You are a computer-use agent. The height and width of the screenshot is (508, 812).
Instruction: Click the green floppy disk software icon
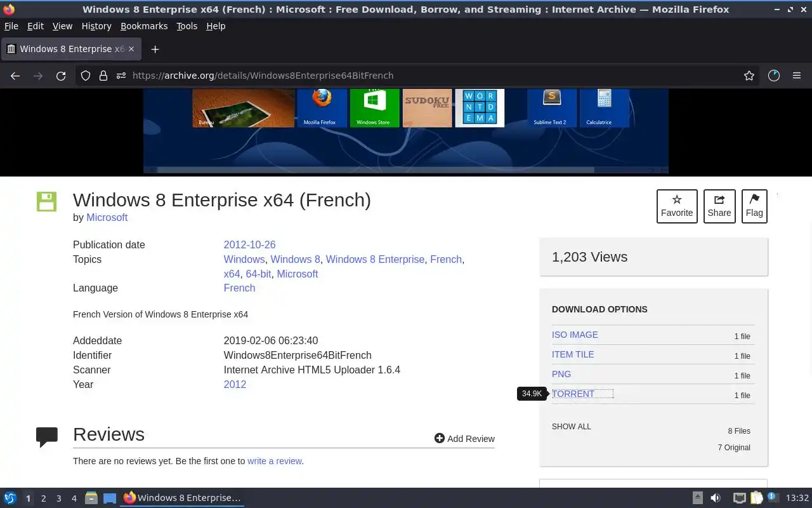pyautogui.click(x=46, y=201)
